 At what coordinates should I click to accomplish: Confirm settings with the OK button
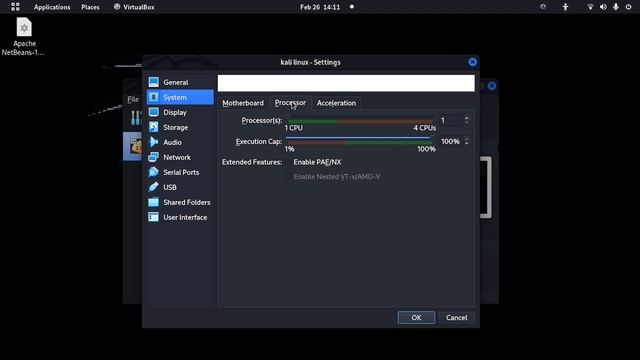tap(416, 318)
